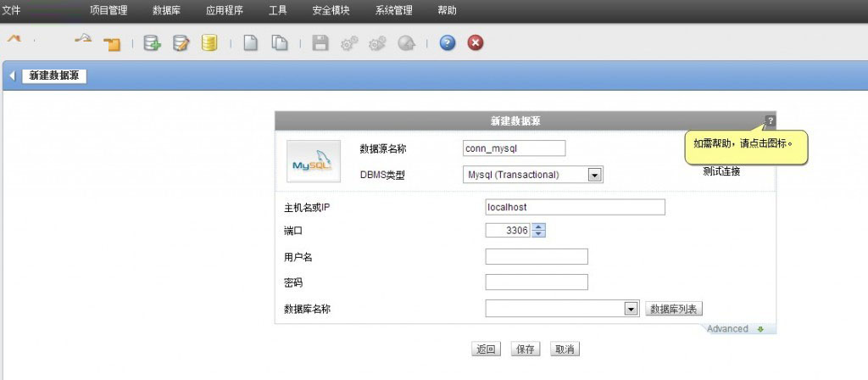Click the add database icon with green plus

152,43
